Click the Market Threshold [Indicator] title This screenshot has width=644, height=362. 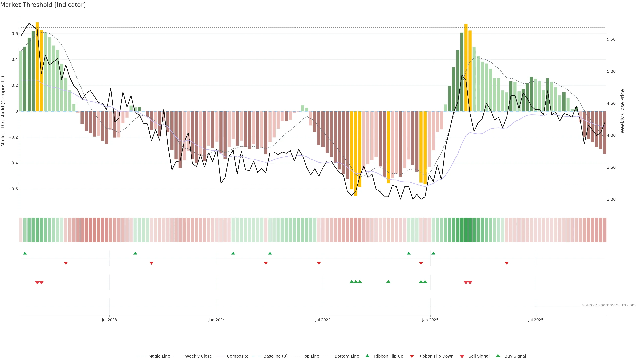coord(43,5)
